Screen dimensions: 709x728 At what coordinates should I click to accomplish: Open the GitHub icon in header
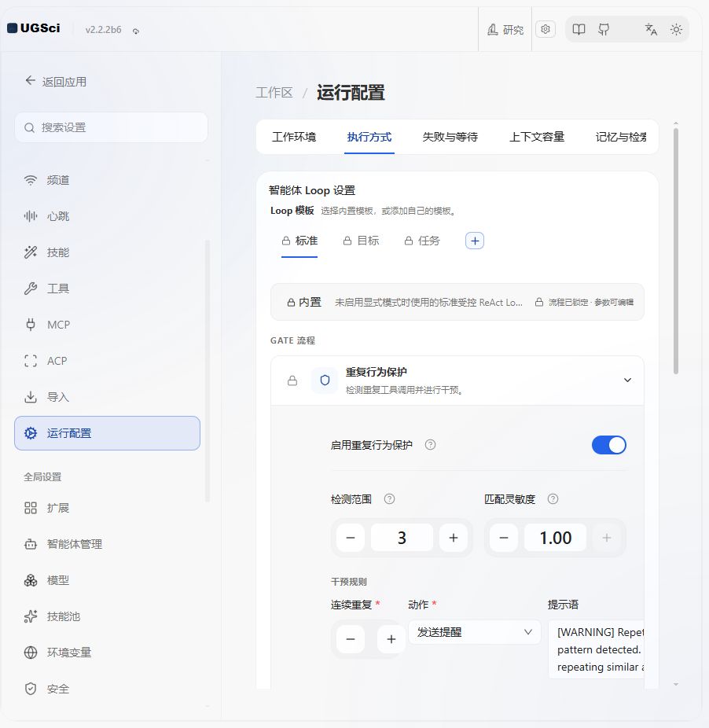coord(604,30)
